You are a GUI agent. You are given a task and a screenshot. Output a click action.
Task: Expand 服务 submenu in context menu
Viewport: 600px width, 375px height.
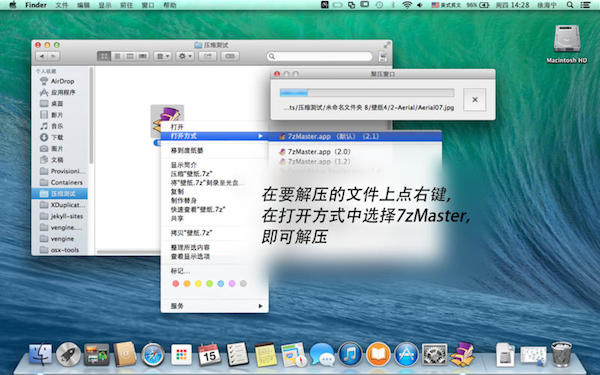click(x=214, y=306)
